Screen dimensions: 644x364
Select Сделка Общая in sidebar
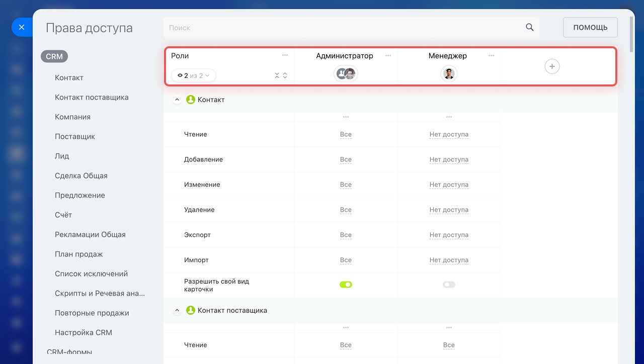[81, 175]
